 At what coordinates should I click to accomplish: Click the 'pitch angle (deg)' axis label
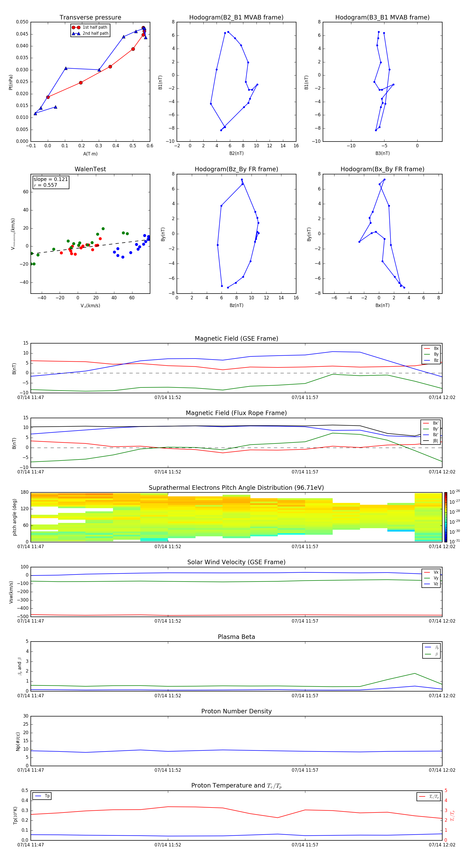(14, 517)
